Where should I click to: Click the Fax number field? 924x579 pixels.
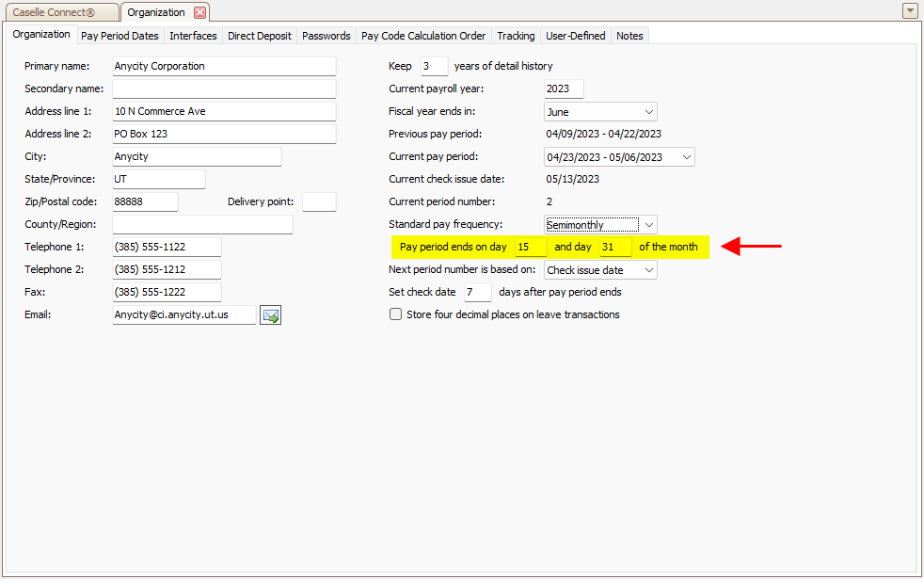[167, 292]
